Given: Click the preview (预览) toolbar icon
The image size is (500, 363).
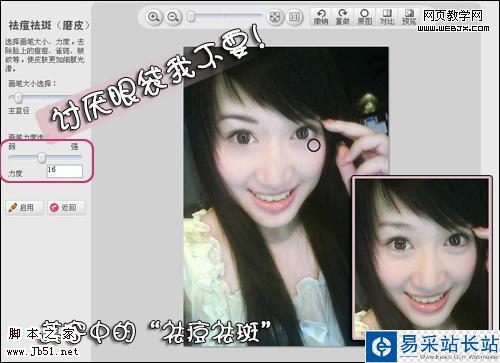Looking at the screenshot, I should point(409,17).
